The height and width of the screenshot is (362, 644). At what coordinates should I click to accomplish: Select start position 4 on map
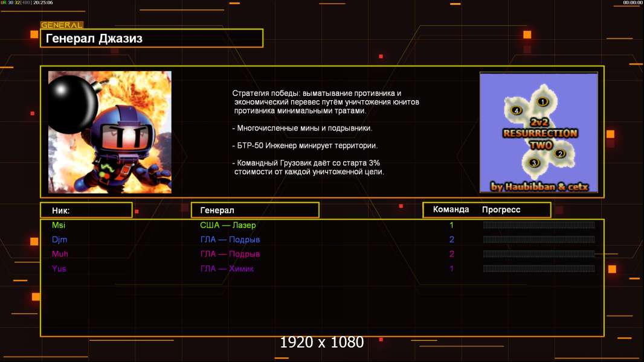[x=517, y=110]
